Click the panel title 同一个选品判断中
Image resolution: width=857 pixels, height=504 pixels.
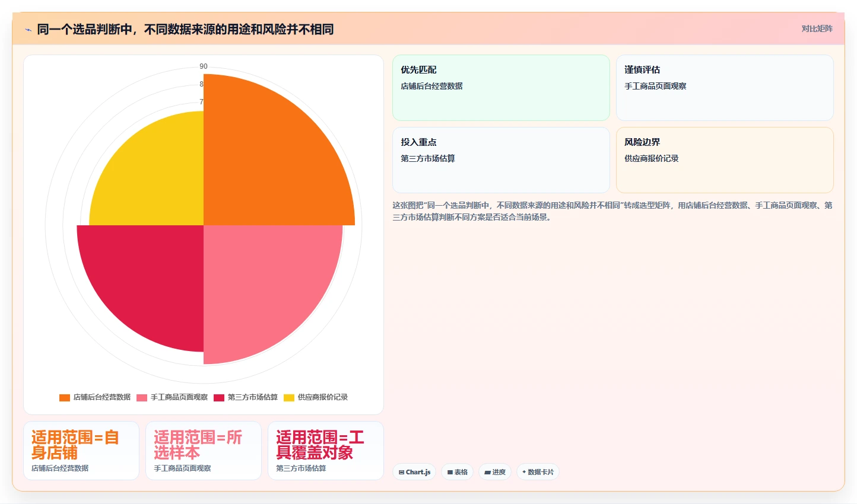(x=185, y=29)
